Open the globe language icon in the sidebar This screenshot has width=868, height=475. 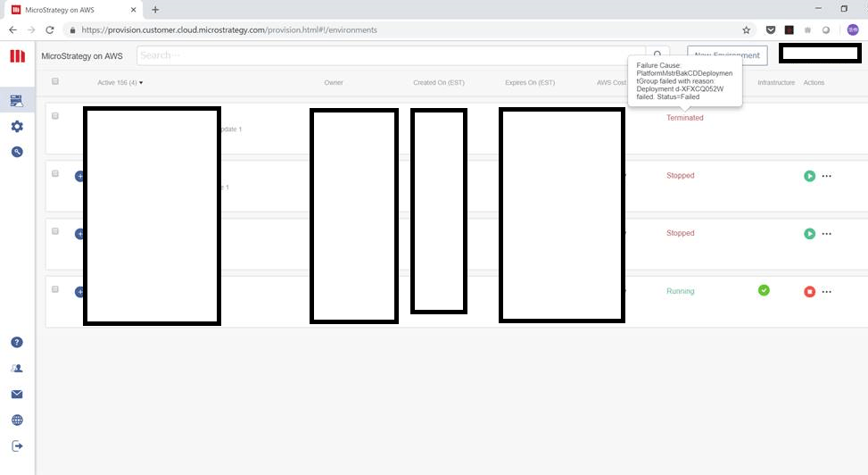17,421
